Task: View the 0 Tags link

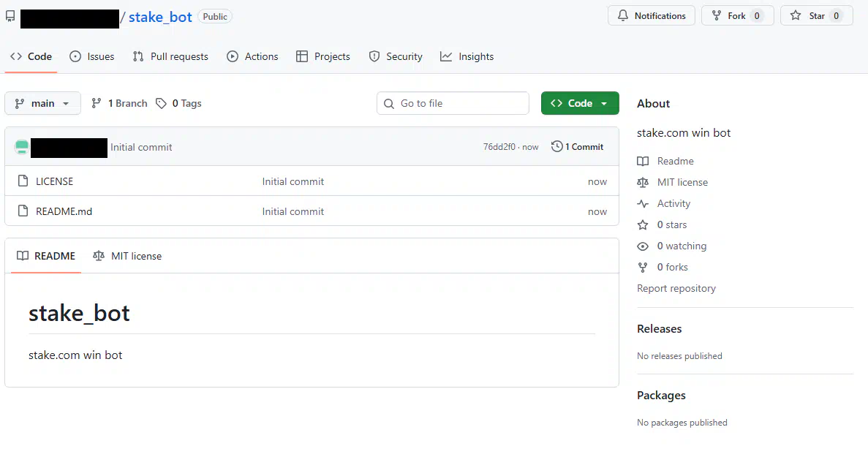Action: point(178,103)
